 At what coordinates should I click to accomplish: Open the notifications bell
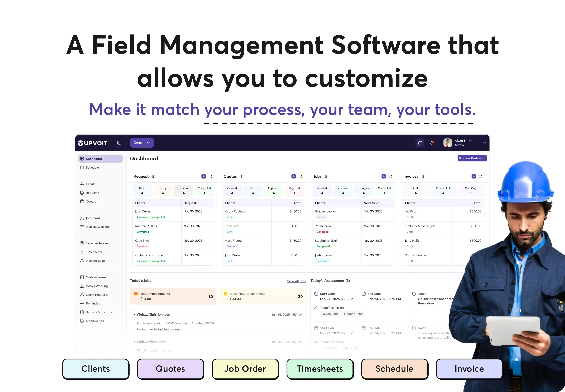432,143
